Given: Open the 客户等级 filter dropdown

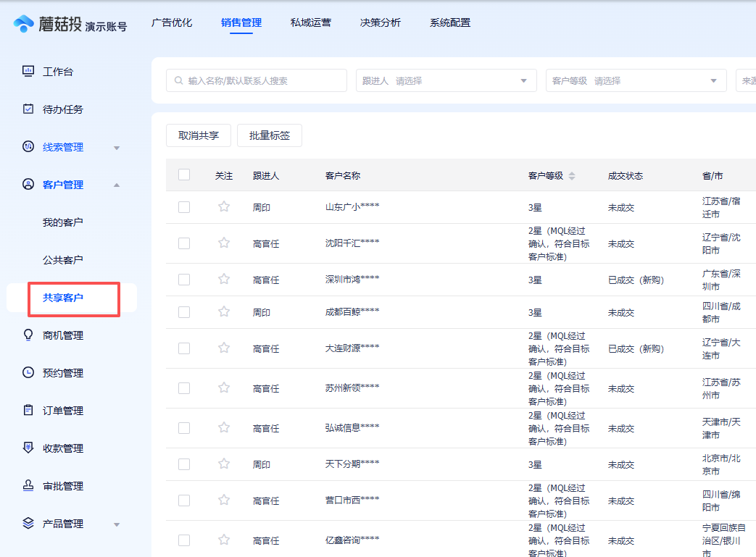Looking at the screenshot, I should click(x=636, y=80).
